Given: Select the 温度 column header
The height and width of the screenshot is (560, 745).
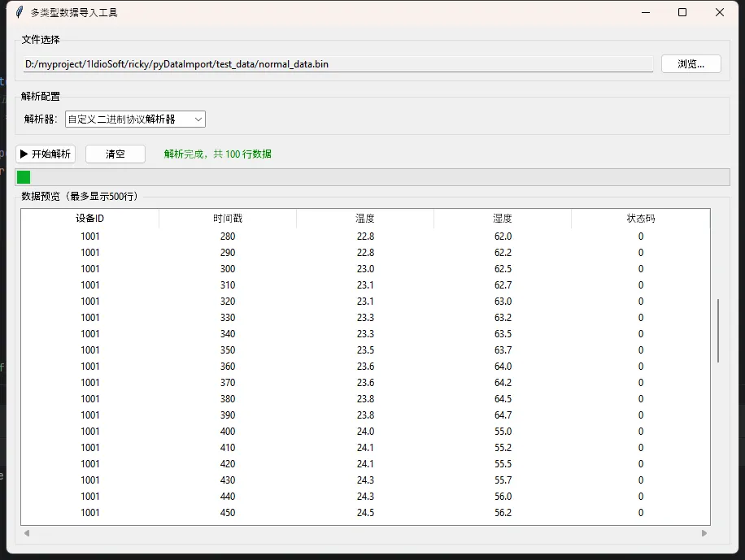Looking at the screenshot, I should click(365, 219).
